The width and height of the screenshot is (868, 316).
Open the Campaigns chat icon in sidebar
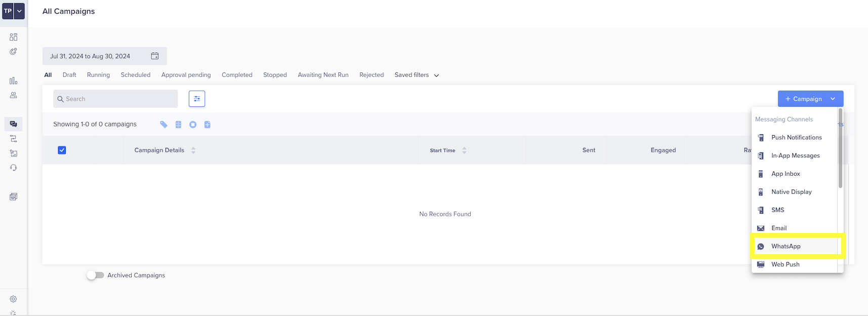[13, 124]
